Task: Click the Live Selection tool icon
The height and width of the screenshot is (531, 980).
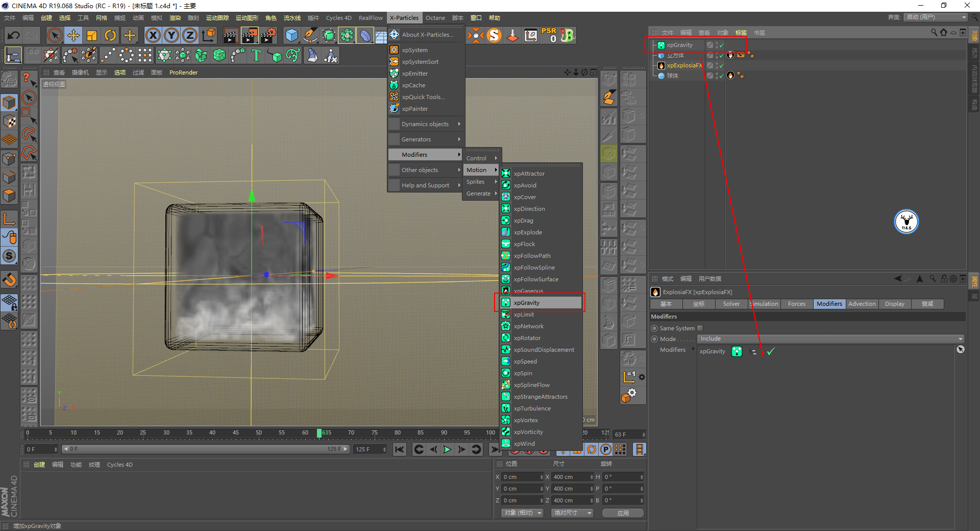Action: tap(55, 35)
